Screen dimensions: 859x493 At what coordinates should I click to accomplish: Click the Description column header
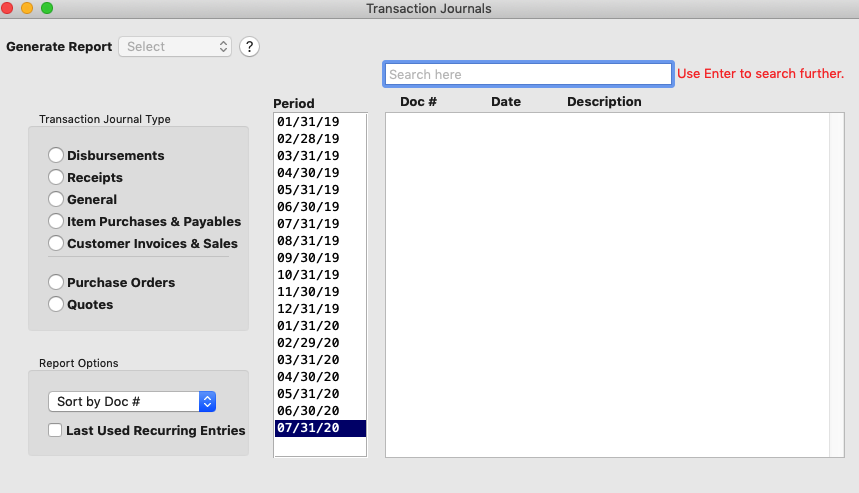[x=604, y=101]
